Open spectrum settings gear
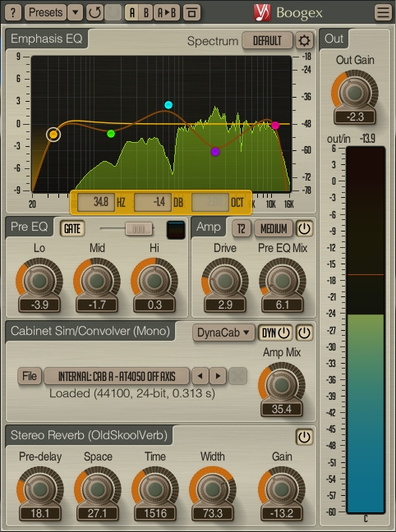Screen dimensions: 396x532 (x=304, y=41)
